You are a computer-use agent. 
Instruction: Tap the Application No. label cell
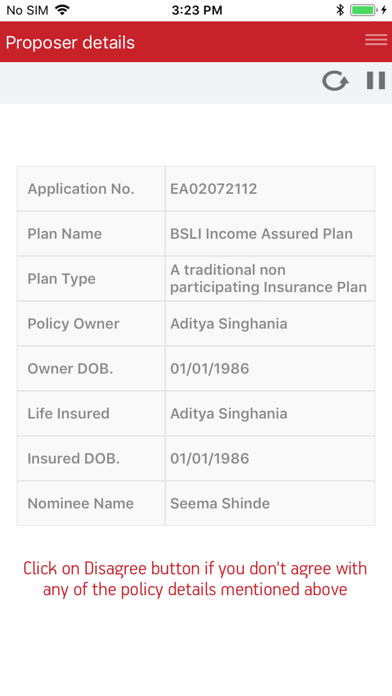pos(91,189)
